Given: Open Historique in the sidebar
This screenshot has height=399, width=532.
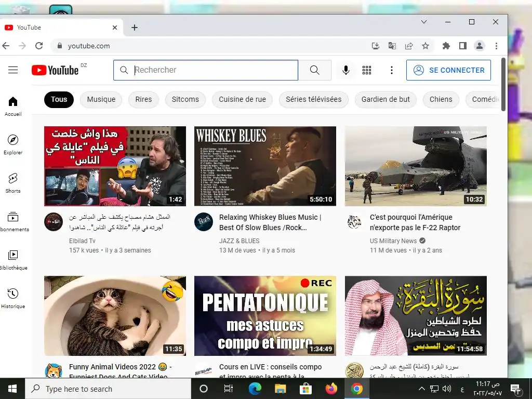Looking at the screenshot, I should [13, 298].
